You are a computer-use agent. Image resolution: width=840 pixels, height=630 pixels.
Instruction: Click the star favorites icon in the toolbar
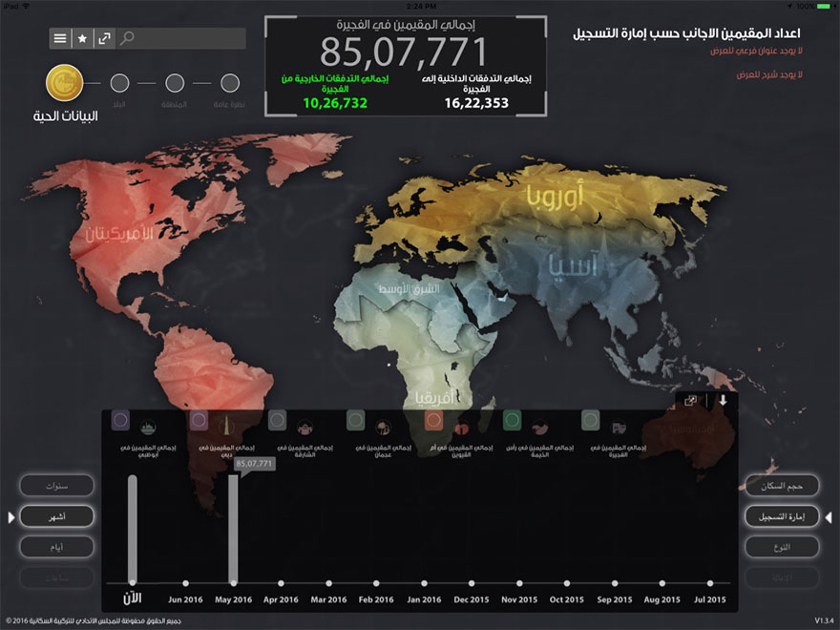82,38
